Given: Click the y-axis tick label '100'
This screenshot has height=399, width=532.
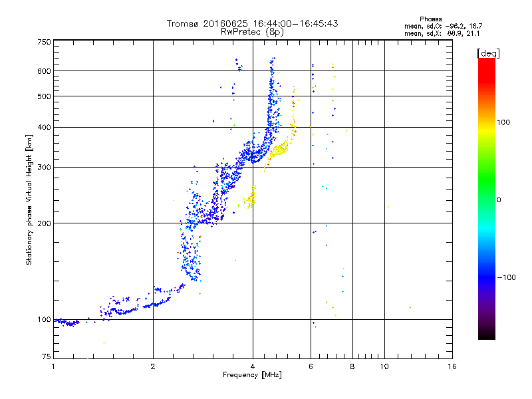Looking at the screenshot, I should 44,319.
